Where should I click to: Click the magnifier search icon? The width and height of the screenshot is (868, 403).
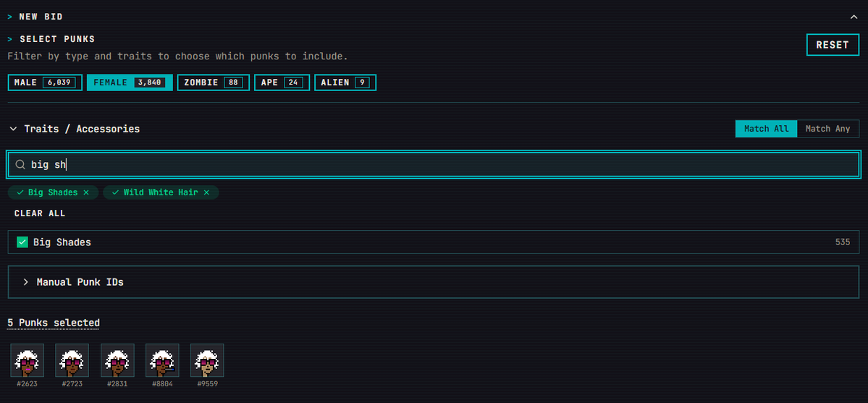click(x=20, y=164)
